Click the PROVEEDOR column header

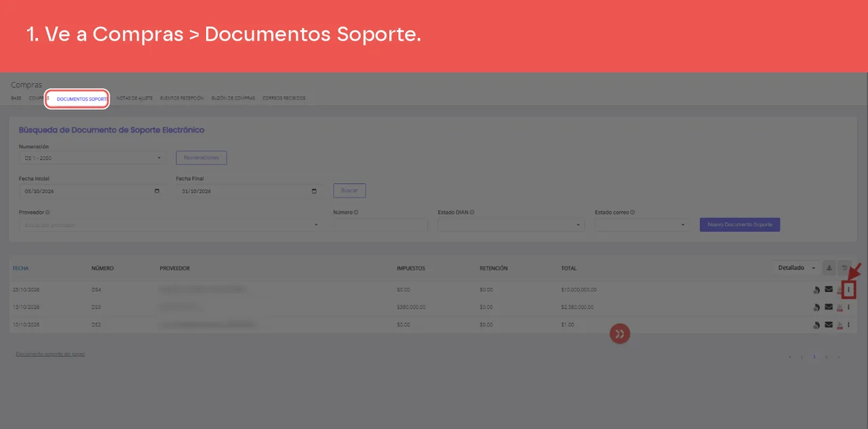click(174, 268)
